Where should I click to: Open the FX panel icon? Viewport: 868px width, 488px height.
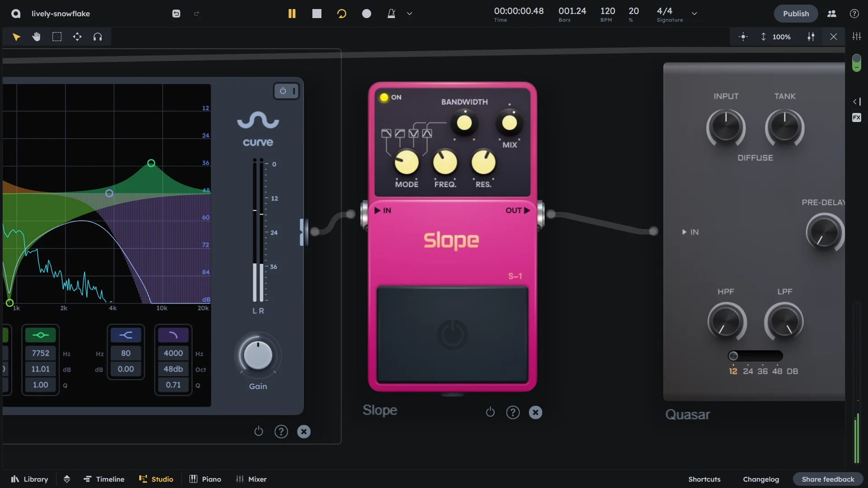pyautogui.click(x=856, y=117)
